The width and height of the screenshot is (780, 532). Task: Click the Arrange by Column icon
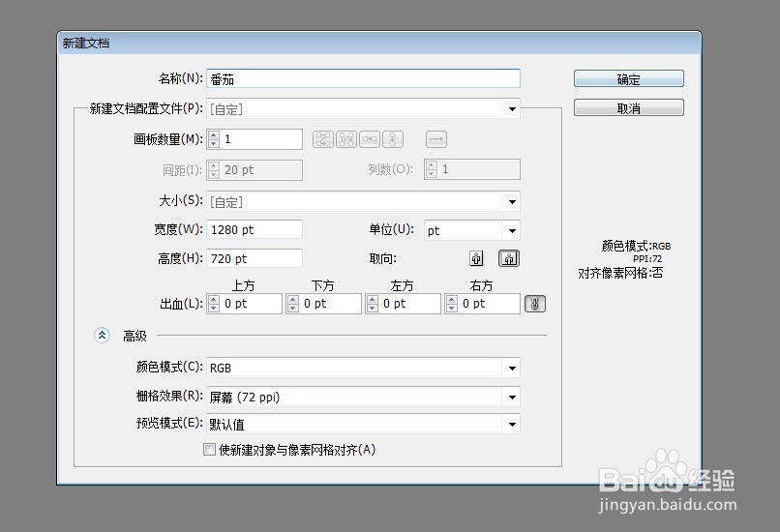tap(393, 139)
